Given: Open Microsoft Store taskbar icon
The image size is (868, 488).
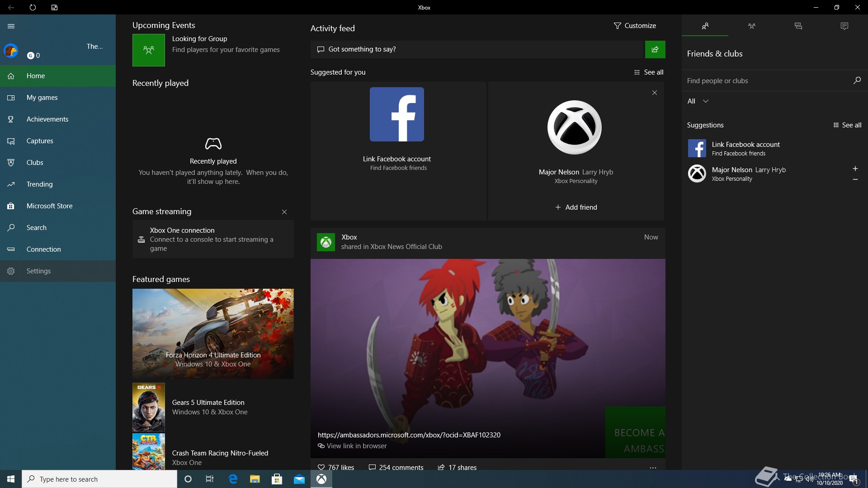Looking at the screenshot, I should click(x=277, y=479).
